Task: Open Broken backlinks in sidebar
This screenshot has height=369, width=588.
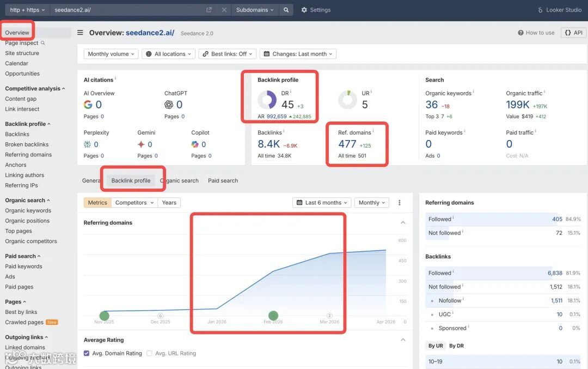Action: click(27, 144)
